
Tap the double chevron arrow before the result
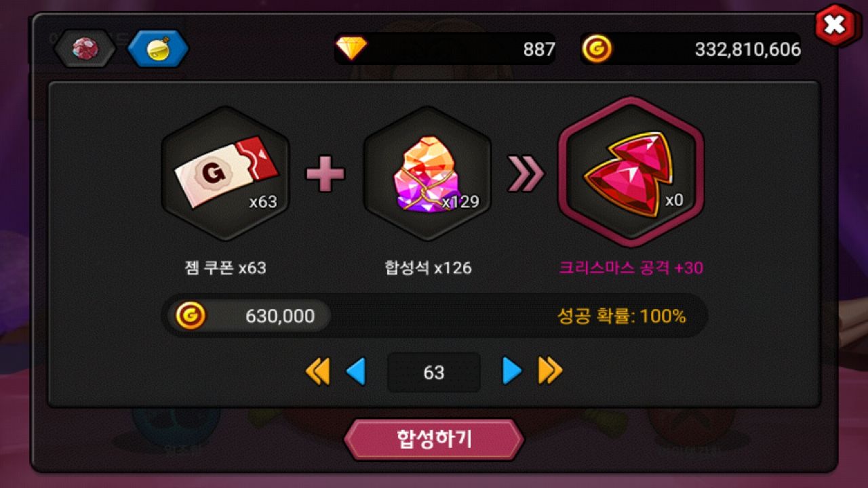(526, 174)
